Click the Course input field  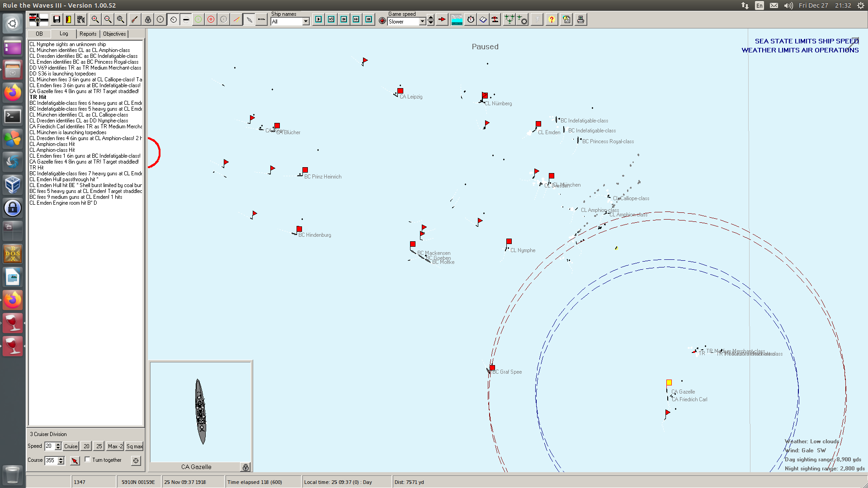coord(51,460)
